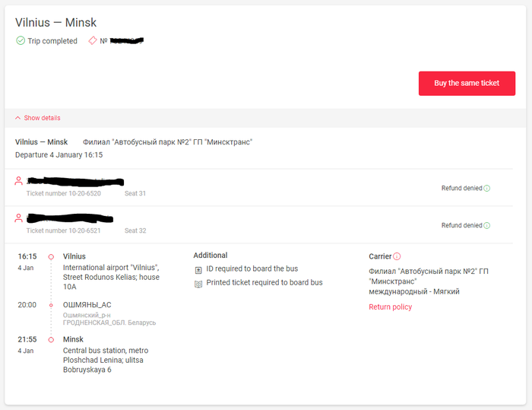Click ticket number 10-20-6520 row
Viewport: 532px width, 410px height.
[x=64, y=193]
